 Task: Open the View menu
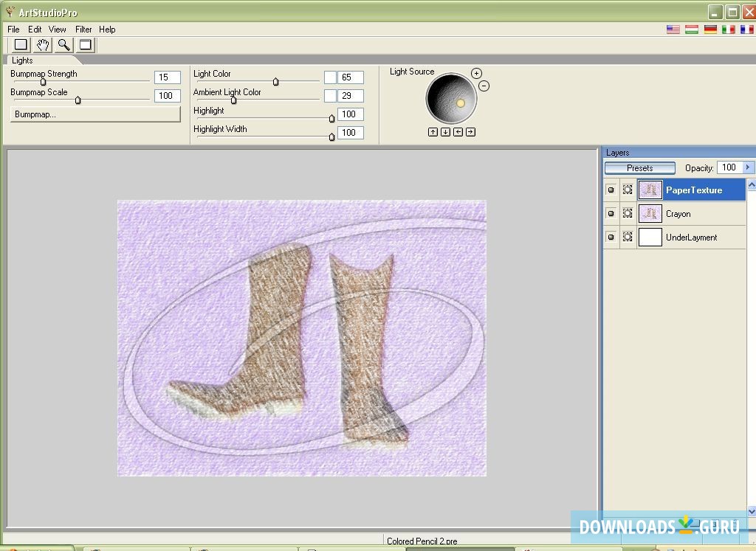coord(58,30)
